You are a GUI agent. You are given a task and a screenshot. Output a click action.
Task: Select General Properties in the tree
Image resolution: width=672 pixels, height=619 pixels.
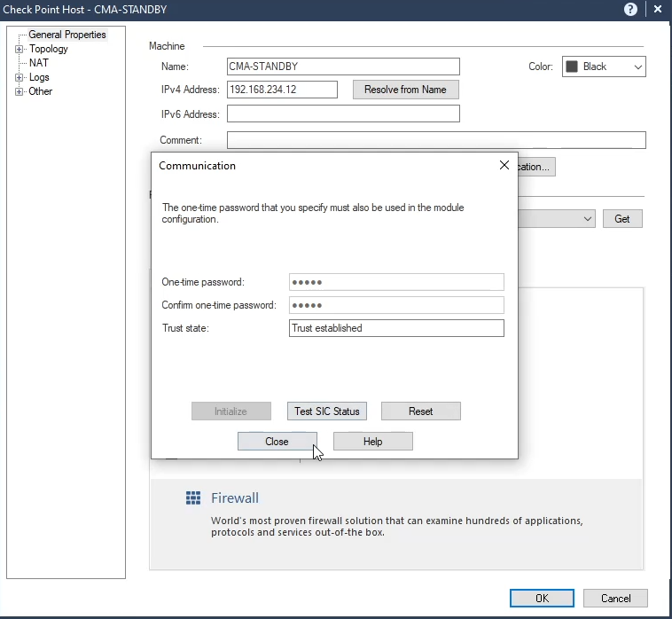click(66, 35)
